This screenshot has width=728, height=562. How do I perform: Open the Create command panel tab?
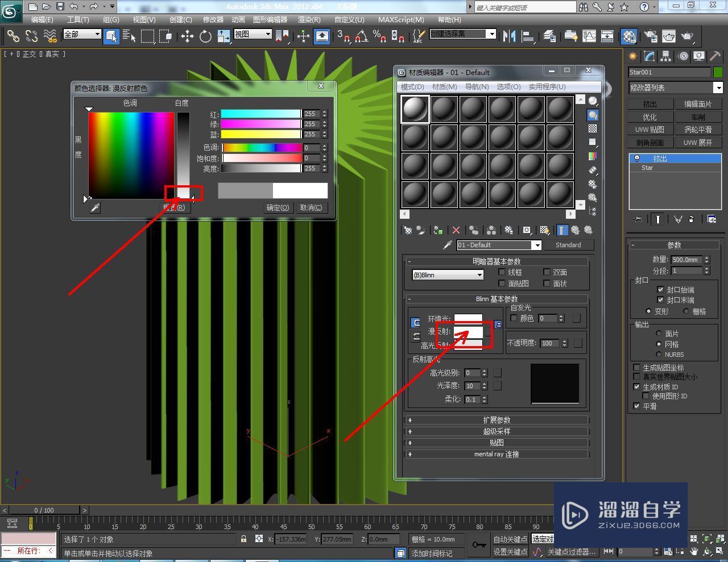tap(632, 56)
